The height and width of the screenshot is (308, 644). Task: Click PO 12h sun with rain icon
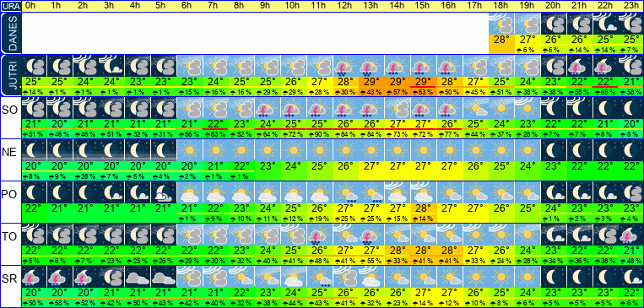pos(345,192)
